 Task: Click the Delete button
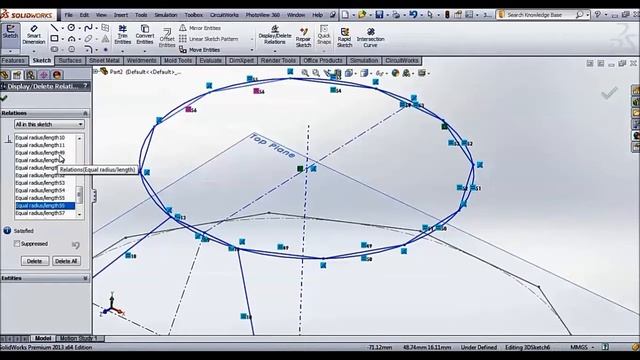coord(35,261)
